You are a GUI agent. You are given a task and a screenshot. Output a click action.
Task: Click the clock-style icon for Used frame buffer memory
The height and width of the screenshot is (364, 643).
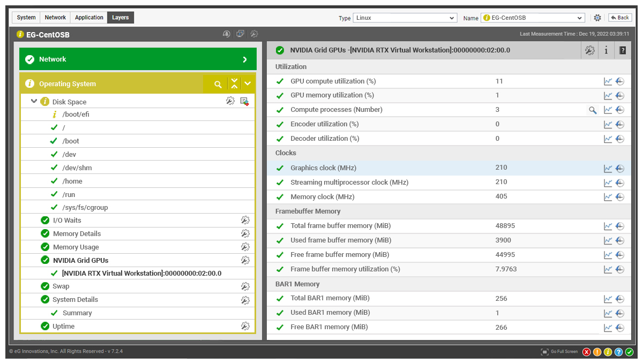(620, 240)
